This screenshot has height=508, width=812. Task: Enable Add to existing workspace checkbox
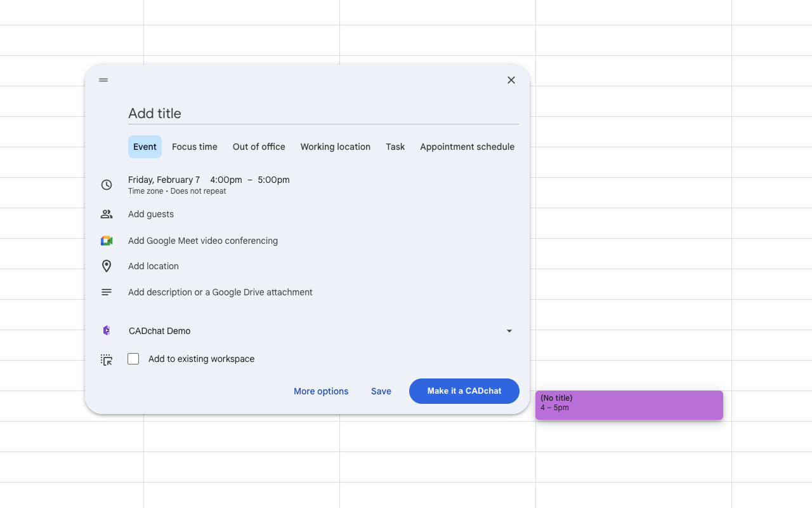[x=133, y=359]
